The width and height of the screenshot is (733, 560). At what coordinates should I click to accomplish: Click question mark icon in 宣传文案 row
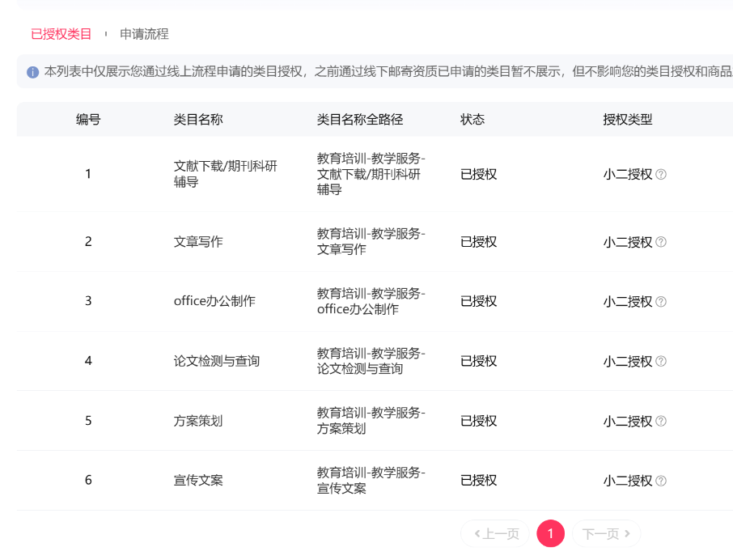click(x=660, y=481)
